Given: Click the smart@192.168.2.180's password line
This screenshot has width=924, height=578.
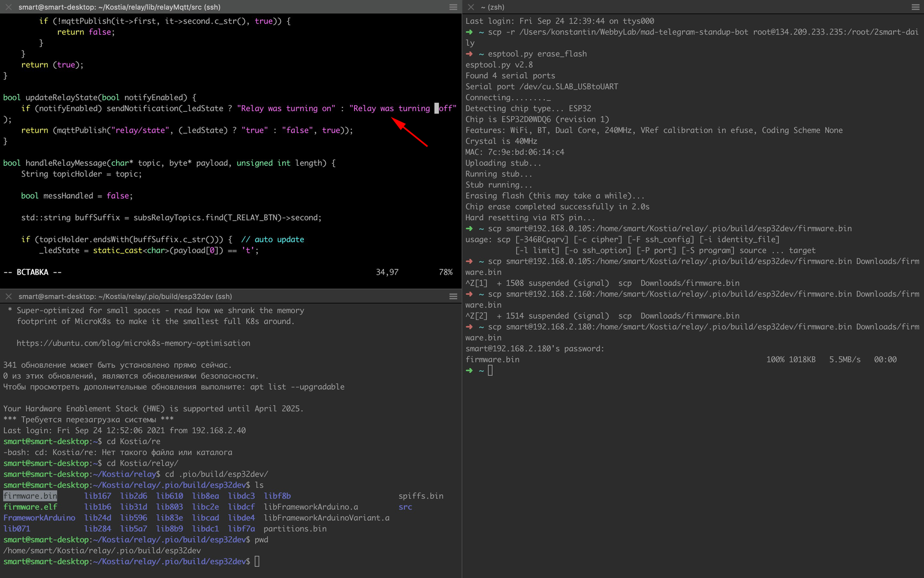Looking at the screenshot, I should (535, 348).
